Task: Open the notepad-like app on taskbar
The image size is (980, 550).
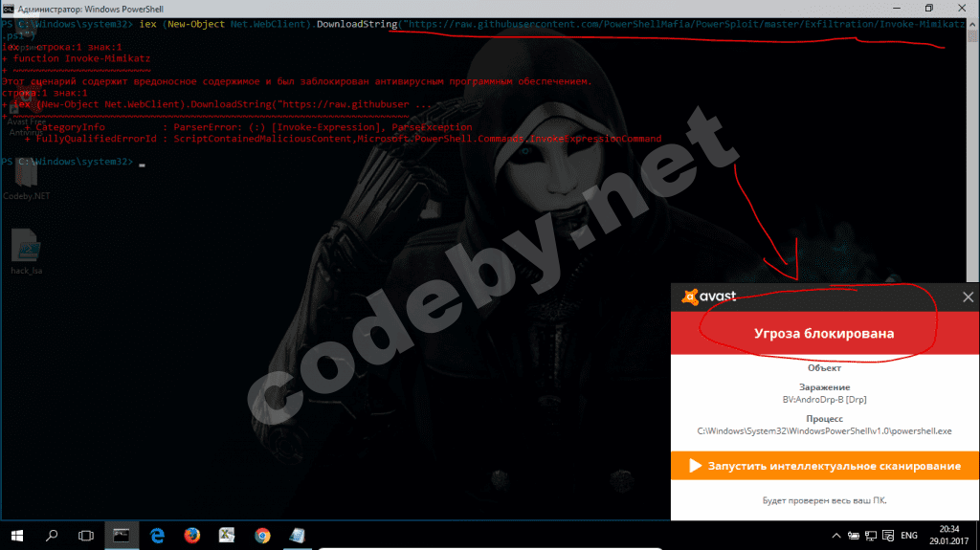Action: pyautogui.click(x=298, y=536)
